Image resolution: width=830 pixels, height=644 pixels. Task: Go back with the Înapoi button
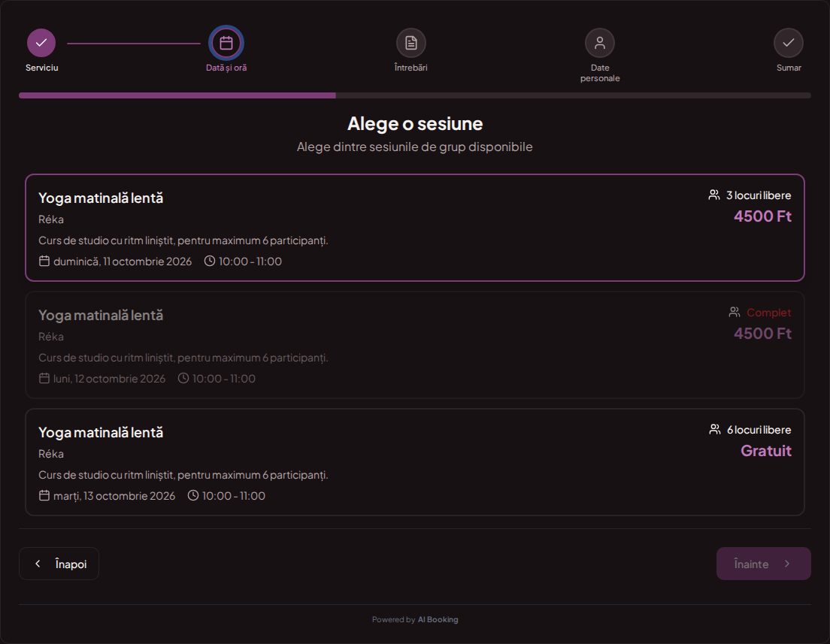tap(59, 564)
